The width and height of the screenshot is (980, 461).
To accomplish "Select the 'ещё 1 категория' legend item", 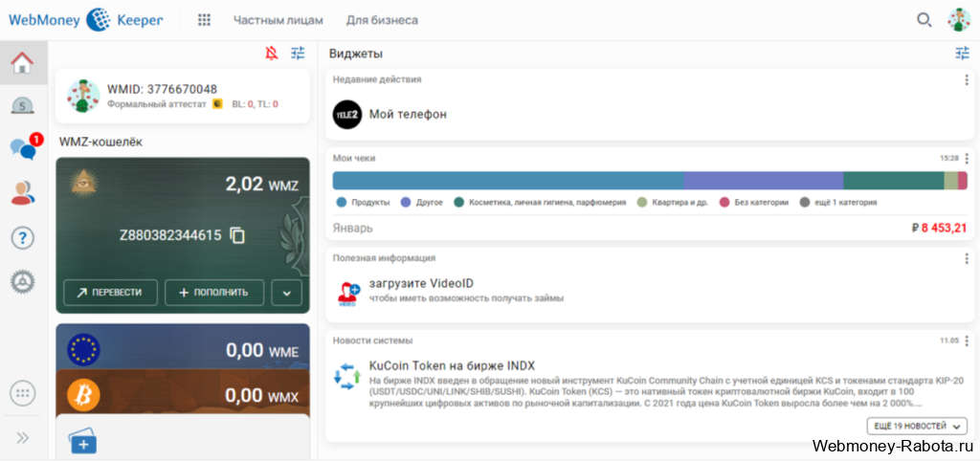I will (x=838, y=203).
